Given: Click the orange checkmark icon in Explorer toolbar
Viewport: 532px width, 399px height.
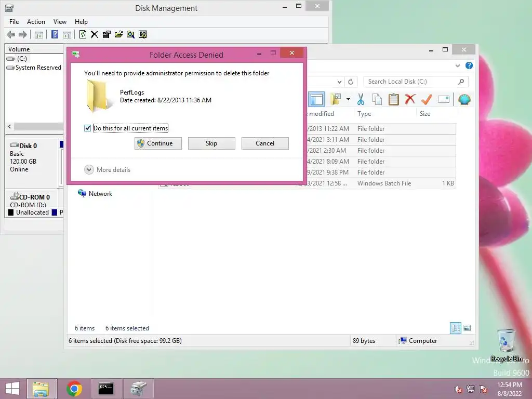Looking at the screenshot, I should [x=427, y=99].
